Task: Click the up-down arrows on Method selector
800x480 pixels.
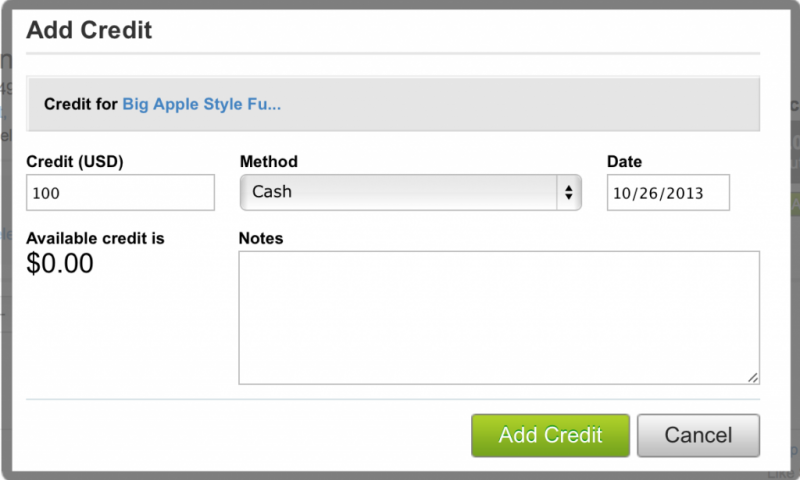Action: 569,192
